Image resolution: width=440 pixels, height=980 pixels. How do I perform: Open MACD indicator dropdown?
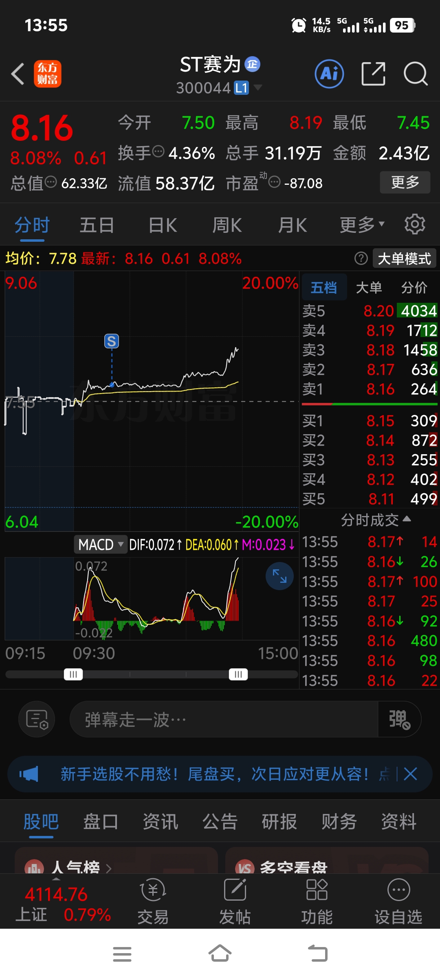[x=100, y=544]
